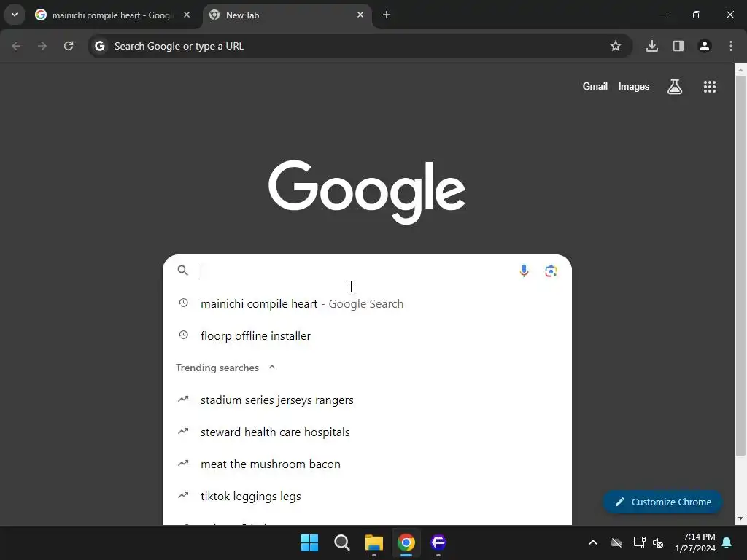
Task: Open the Chrome downloads icon
Action: [652, 46]
